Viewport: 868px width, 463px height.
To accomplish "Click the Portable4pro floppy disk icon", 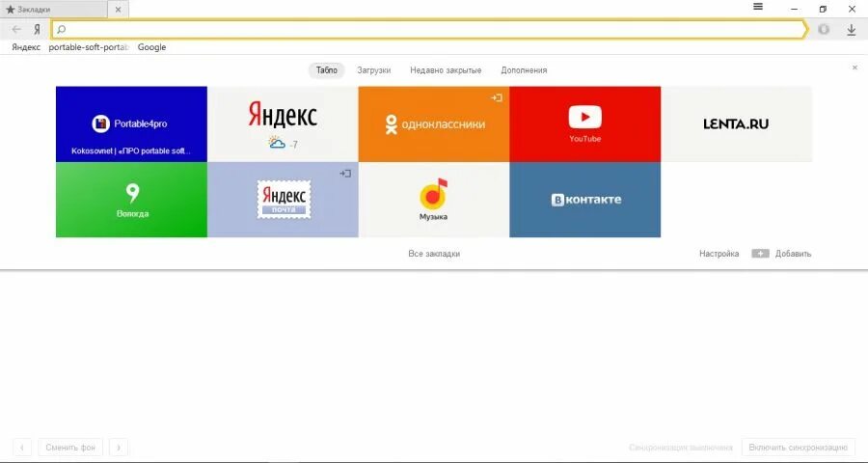I will point(100,123).
